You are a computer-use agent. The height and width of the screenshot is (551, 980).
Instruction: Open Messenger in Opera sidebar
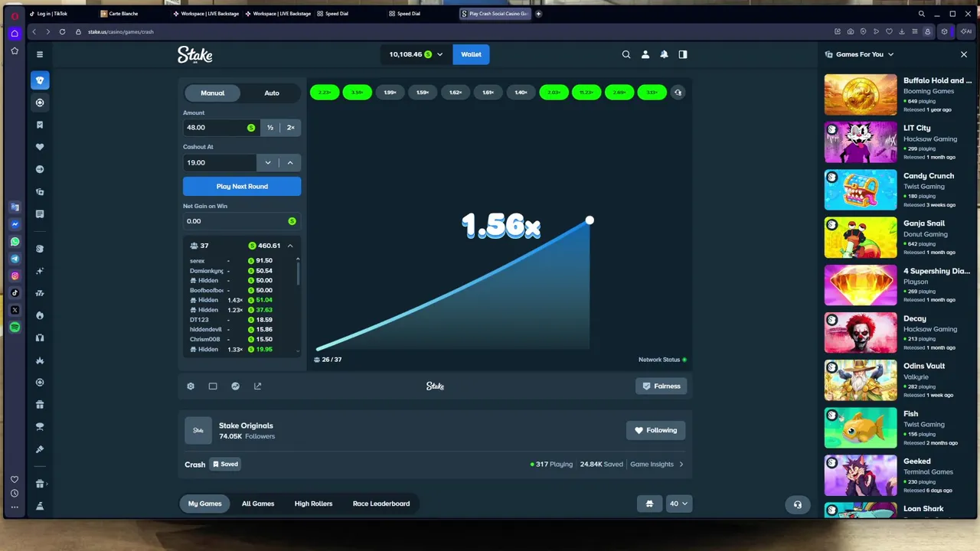[x=15, y=224]
